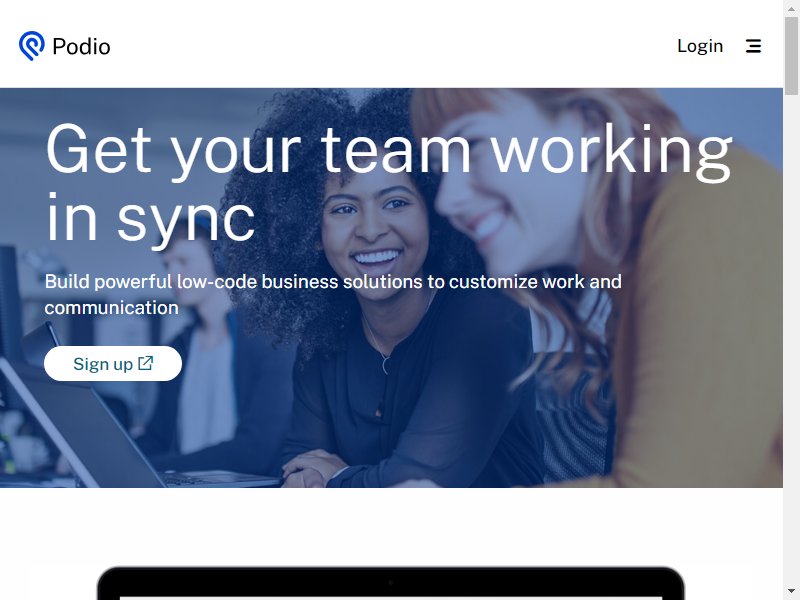
Task: Click the empty scrollbar track below the thumb
Action: pos(791,337)
